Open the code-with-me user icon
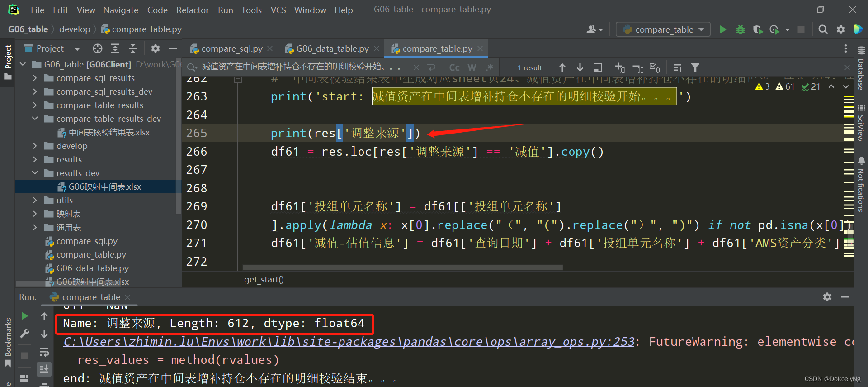The width and height of the screenshot is (868, 387). pos(594,29)
